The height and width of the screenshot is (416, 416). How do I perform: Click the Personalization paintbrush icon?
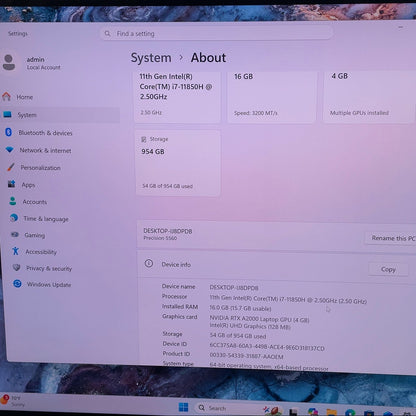11,167
